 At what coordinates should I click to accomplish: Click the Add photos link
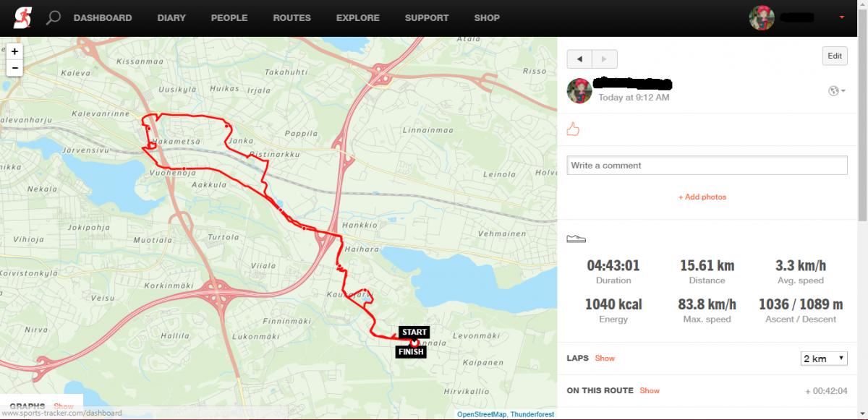click(702, 197)
